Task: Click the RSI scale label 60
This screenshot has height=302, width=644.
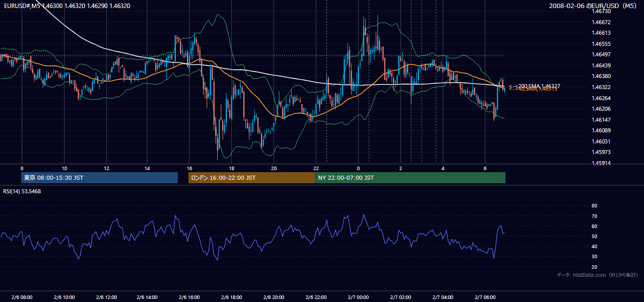Action: (x=594, y=226)
